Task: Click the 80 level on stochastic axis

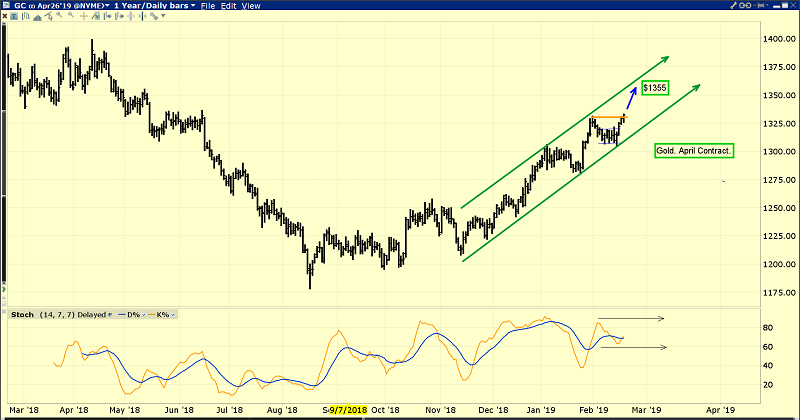Action: [x=768, y=328]
